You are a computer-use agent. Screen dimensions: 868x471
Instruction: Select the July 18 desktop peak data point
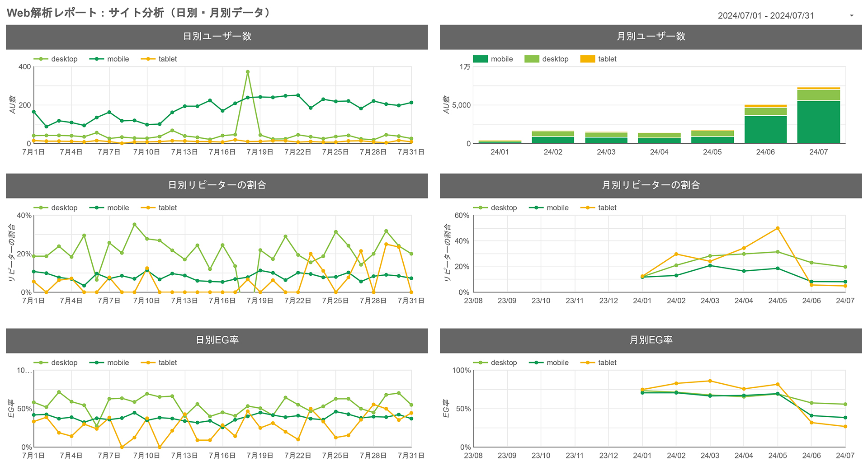click(x=248, y=71)
